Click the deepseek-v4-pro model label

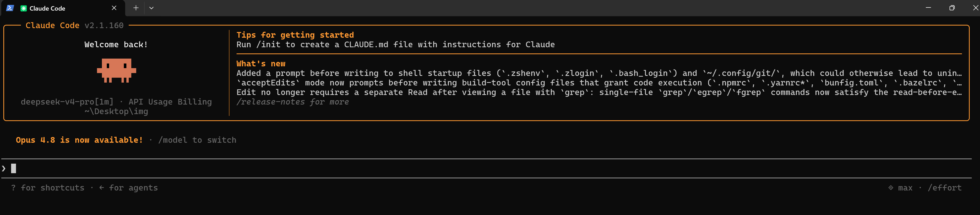(x=67, y=102)
